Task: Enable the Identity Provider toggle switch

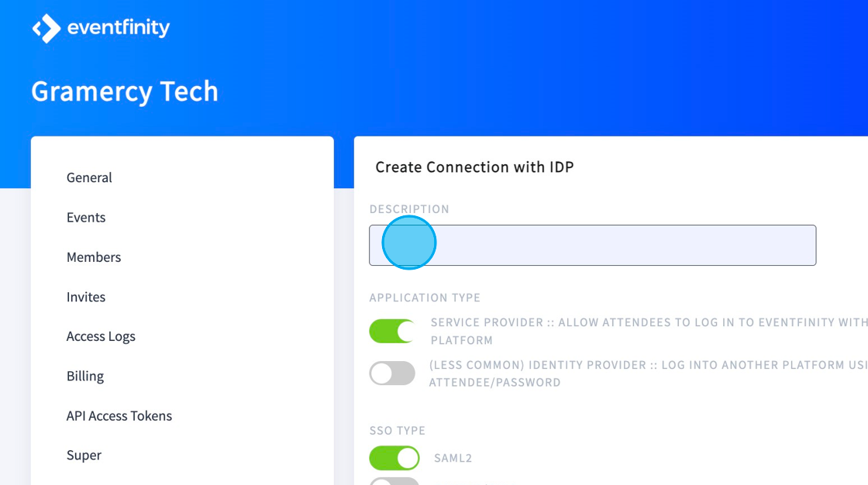Action: pos(392,373)
